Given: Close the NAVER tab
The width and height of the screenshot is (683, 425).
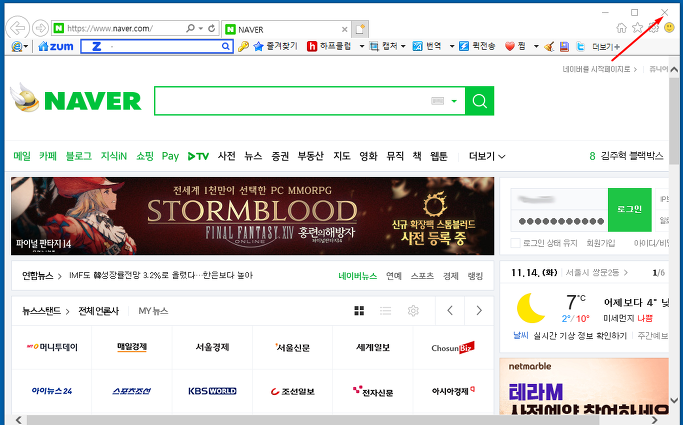Looking at the screenshot, I should coord(345,30).
